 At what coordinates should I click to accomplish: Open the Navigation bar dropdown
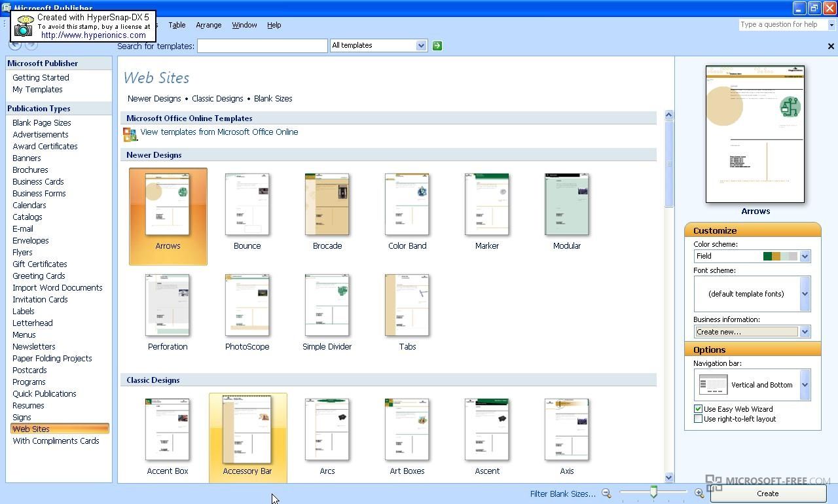tap(805, 385)
